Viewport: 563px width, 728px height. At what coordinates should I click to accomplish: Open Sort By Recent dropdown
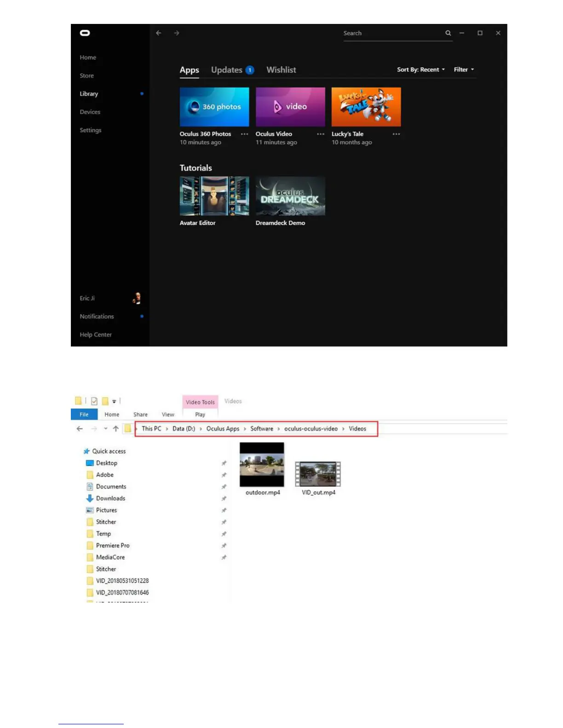click(x=421, y=70)
